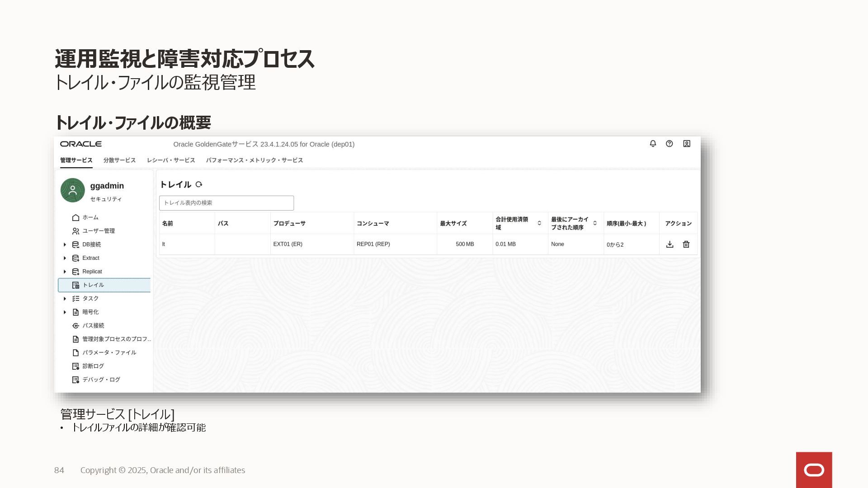This screenshot has width=868, height=488.
Task: Expand the Replicat tree node
Action: click(x=65, y=272)
